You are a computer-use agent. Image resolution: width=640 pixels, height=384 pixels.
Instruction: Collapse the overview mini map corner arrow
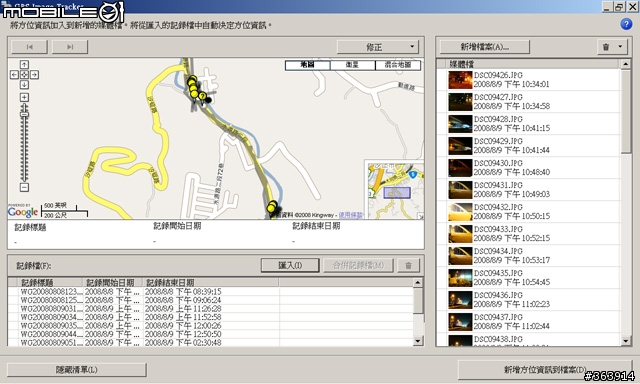420,216
